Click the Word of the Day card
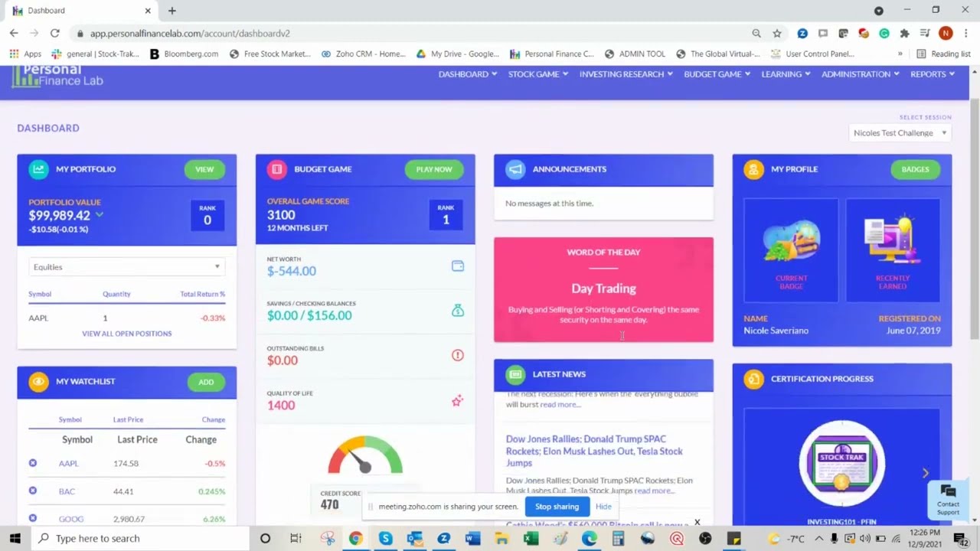The image size is (980, 551). coord(603,289)
